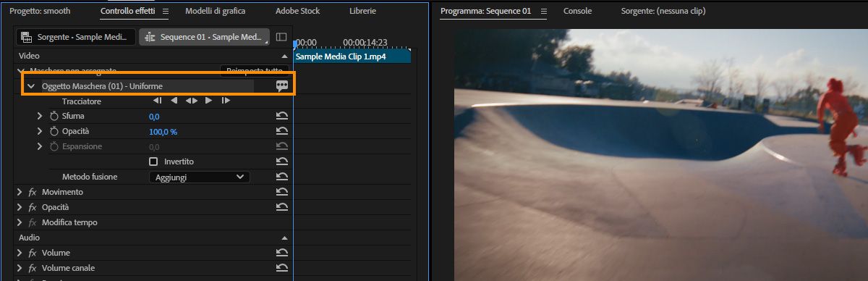
Task: Click the Sequence 01 - Sample Med button
Action: pyautogui.click(x=205, y=37)
